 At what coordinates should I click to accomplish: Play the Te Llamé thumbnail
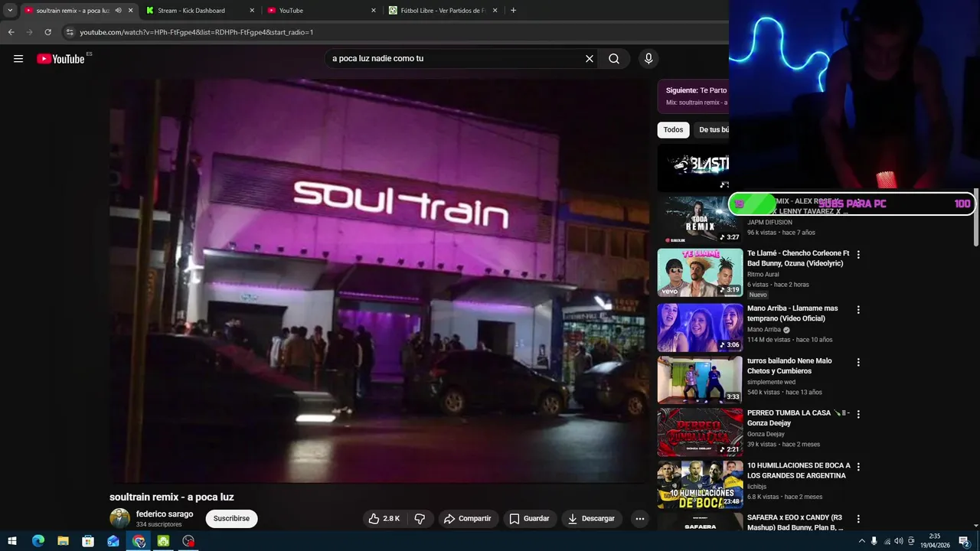click(700, 272)
